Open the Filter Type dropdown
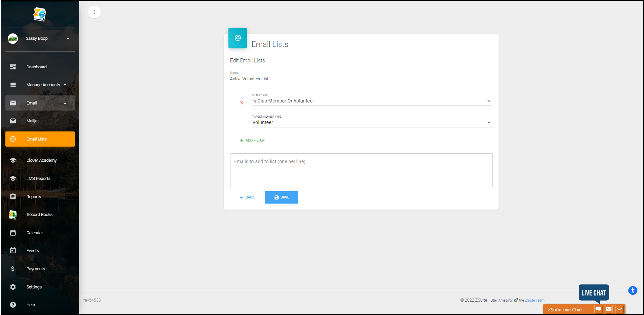644x315 pixels. (372, 101)
